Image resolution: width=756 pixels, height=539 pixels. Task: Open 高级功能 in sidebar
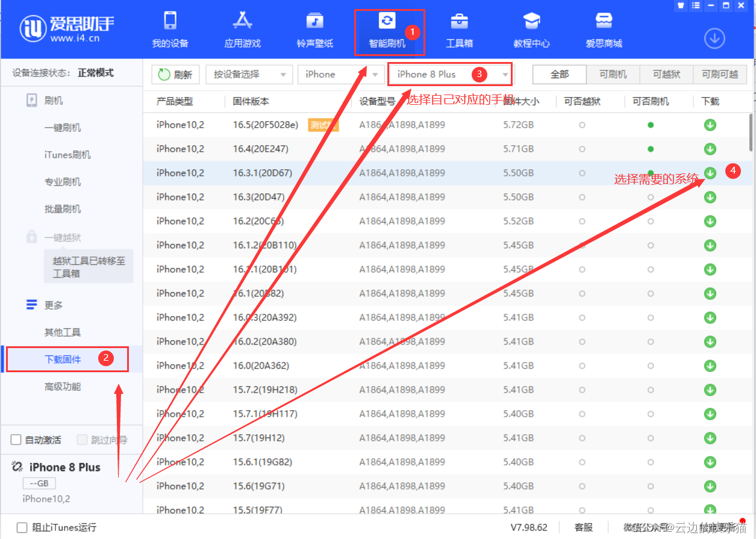tap(63, 386)
